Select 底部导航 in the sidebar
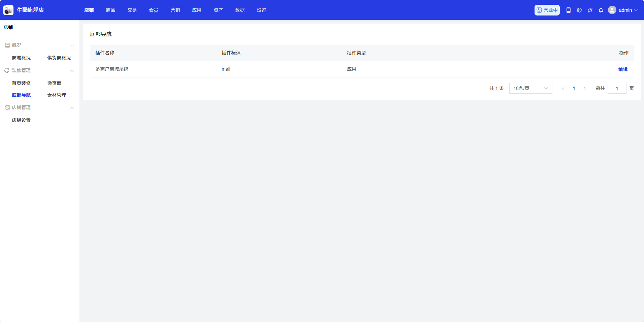The height and width of the screenshot is (322, 644). coord(21,95)
